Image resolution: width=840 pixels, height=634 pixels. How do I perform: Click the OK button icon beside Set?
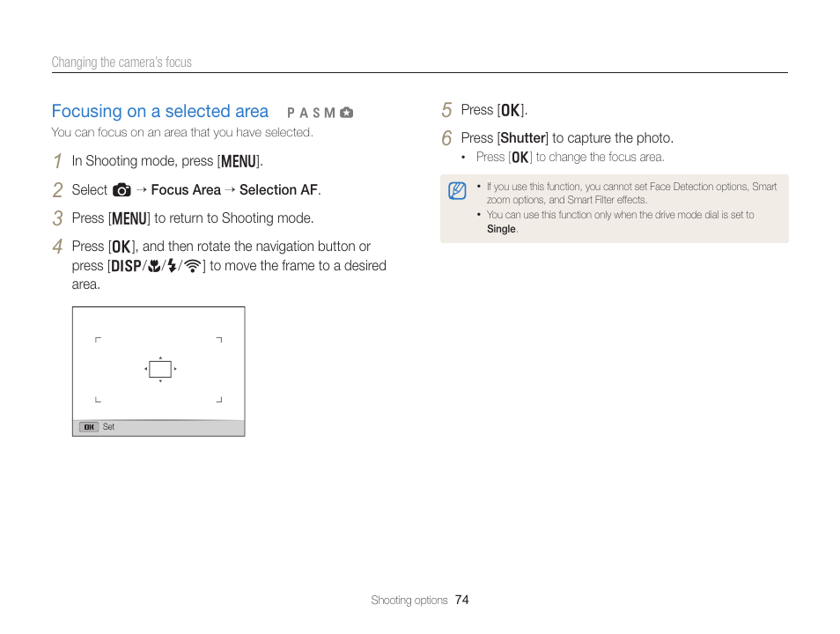(89, 427)
